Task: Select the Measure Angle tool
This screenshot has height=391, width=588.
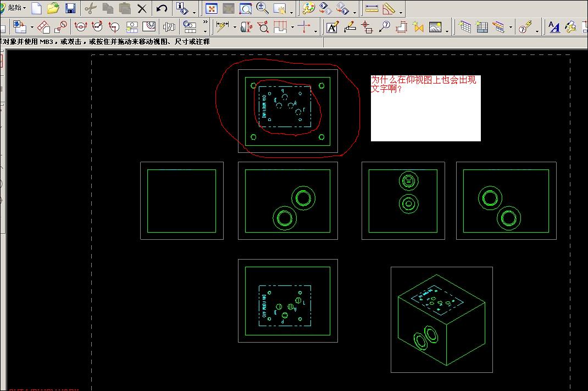Action: 389,8
